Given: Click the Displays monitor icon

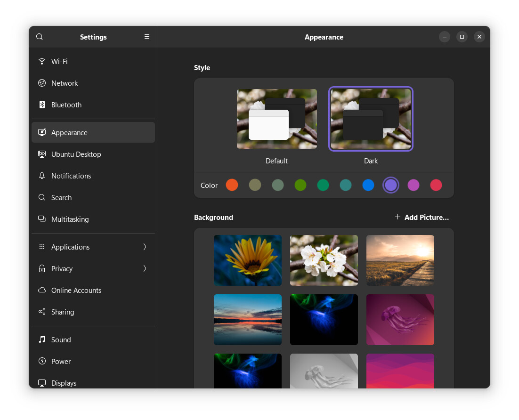Looking at the screenshot, I should [42, 383].
